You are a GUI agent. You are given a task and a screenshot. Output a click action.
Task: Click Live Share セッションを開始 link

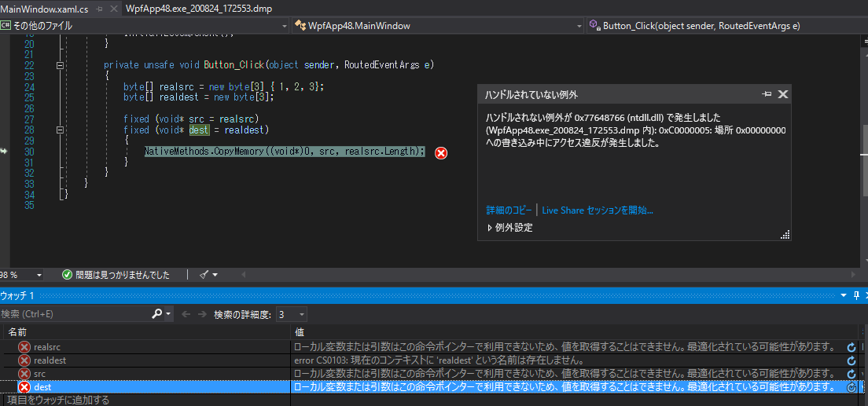click(598, 210)
